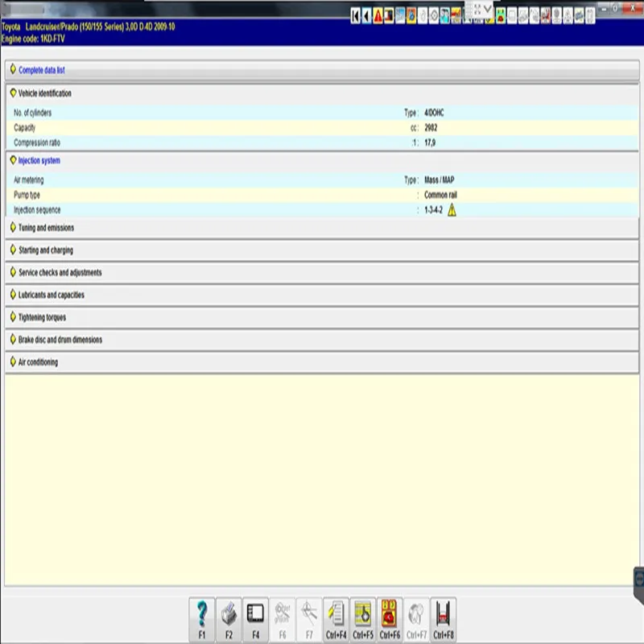Select the 4/DOHC cylinder type value

(x=434, y=113)
